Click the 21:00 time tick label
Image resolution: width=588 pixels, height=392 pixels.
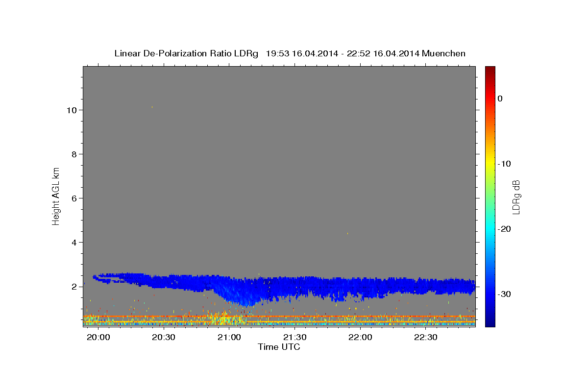tap(229, 338)
